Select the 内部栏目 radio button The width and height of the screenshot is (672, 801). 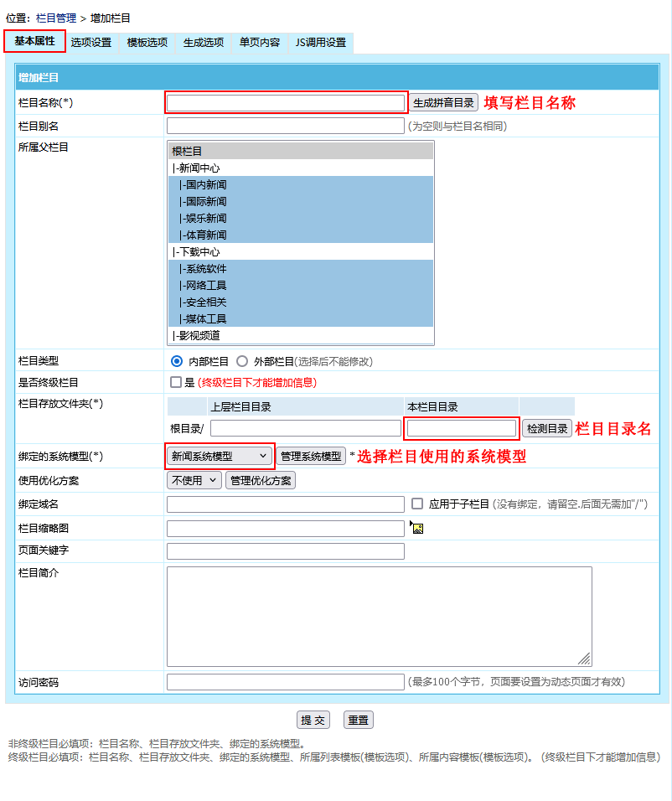[176, 361]
